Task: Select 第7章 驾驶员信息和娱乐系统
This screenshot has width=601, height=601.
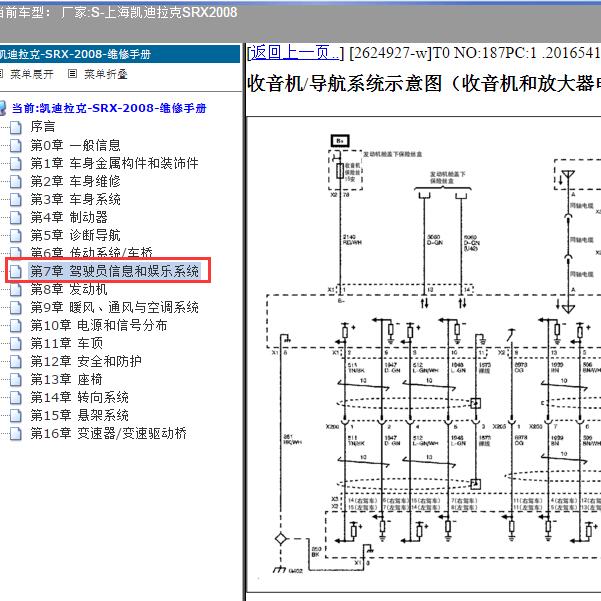Action: point(115,271)
